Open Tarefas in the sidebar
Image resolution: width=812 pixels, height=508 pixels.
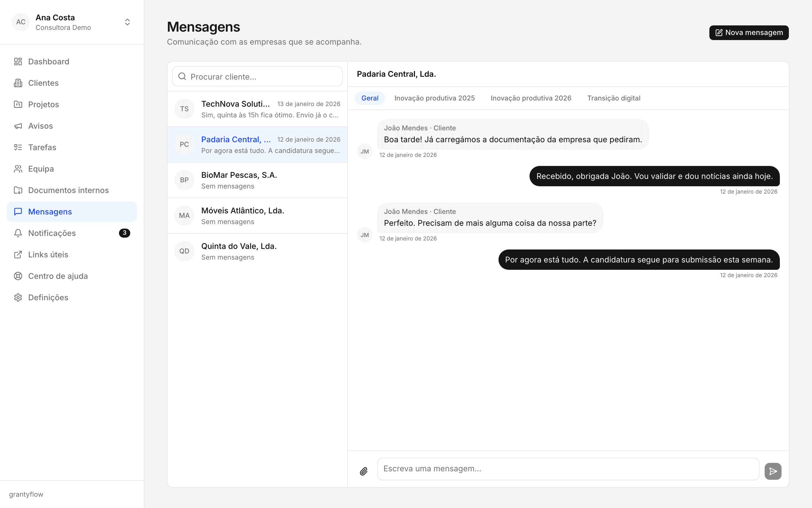[72, 147]
